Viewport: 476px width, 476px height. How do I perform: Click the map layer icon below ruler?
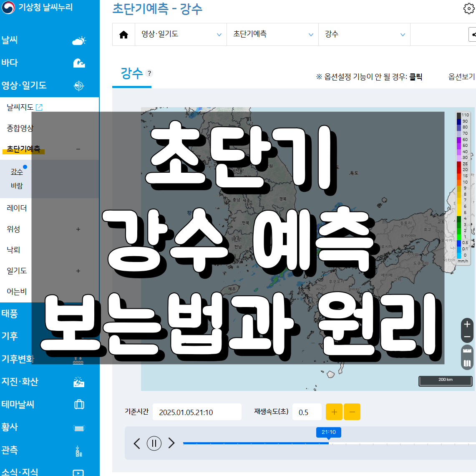click(467, 363)
